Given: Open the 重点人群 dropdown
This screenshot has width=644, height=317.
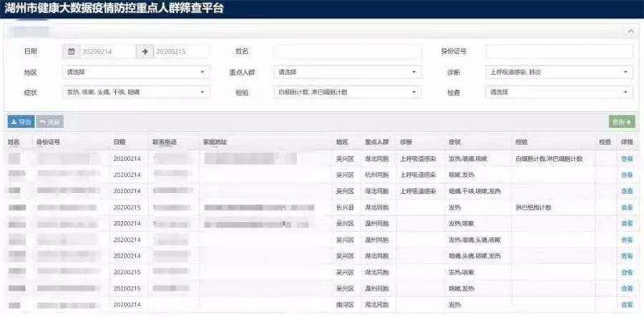Looking at the screenshot, I should (347, 72).
